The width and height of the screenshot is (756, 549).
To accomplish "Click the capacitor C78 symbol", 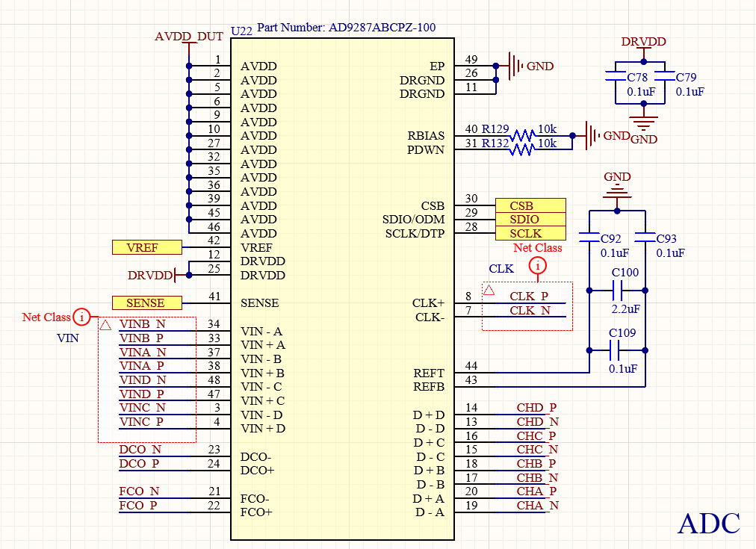I will click(x=615, y=77).
